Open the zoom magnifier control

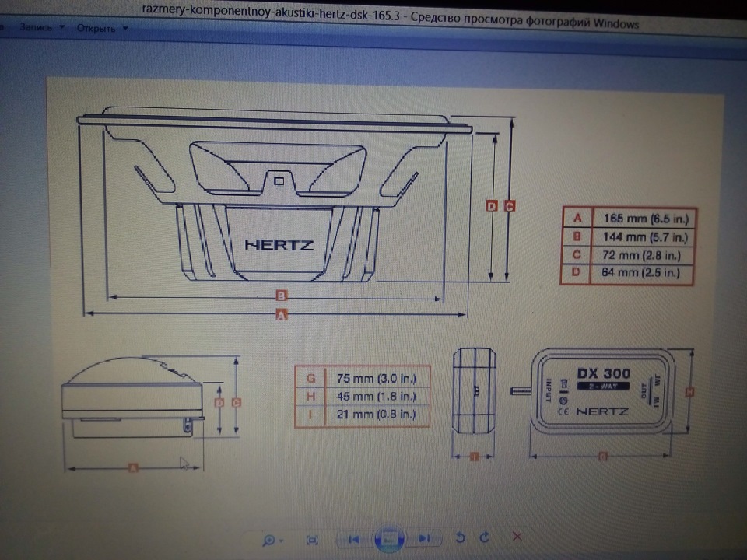(x=268, y=540)
